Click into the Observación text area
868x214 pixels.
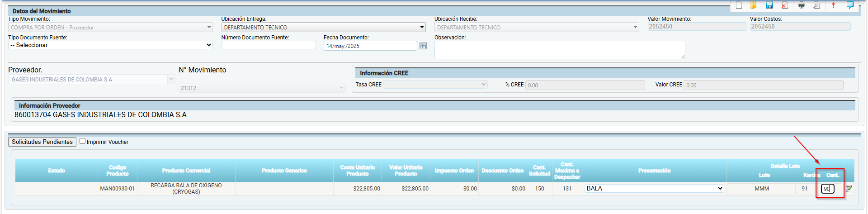click(x=559, y=50)
